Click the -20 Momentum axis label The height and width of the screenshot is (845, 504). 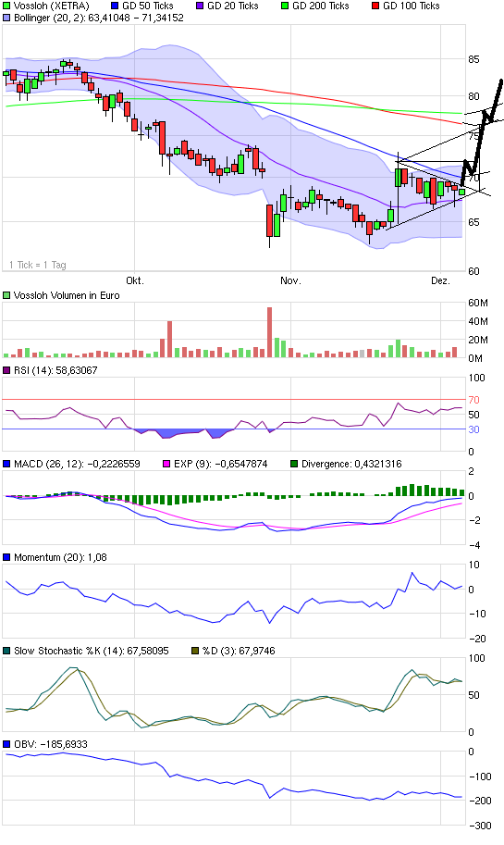pyautogui.click(x=476, y=639)
